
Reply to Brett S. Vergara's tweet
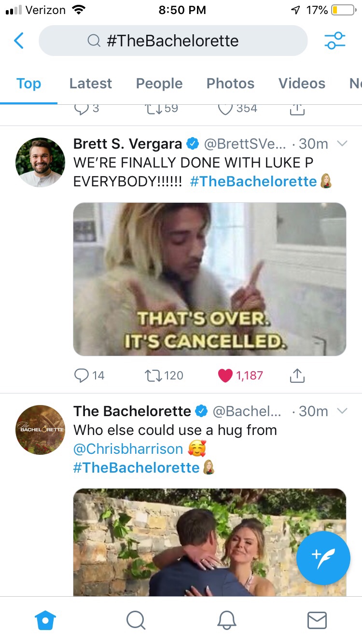[81, 375]
